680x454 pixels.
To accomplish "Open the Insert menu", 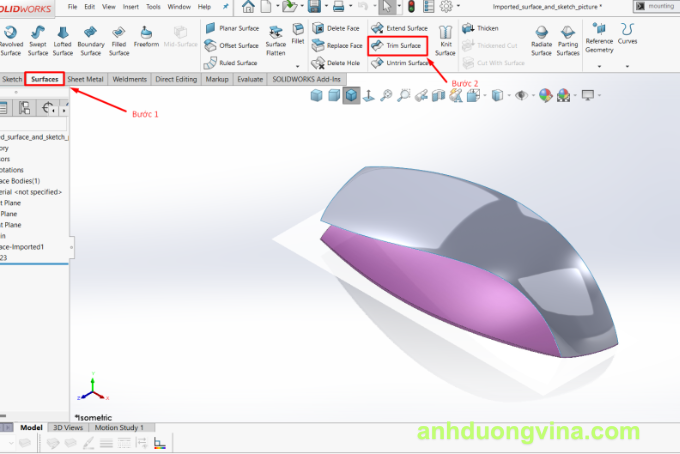I will click(x=131, y=6).
